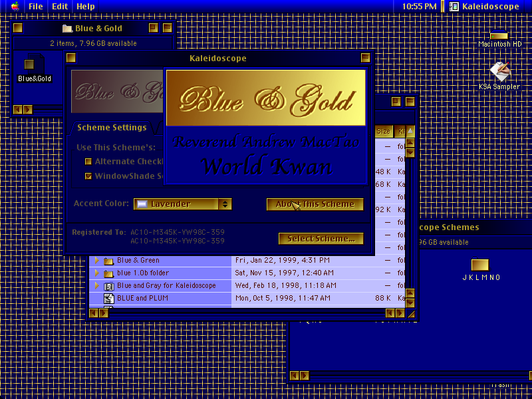532x399 pixels.
Task: Click the left scroll arrow in Kaleidoscope Schemes window
Action: tap(295, 376)
